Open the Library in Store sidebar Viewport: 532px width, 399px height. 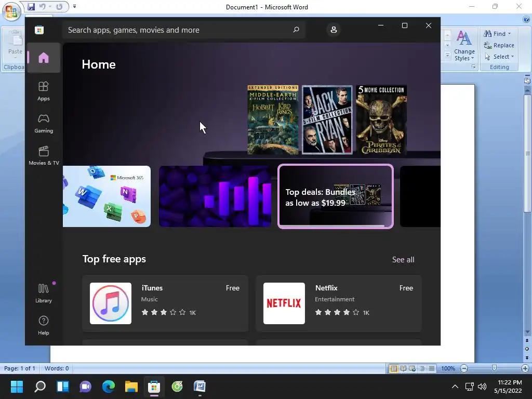44,294
